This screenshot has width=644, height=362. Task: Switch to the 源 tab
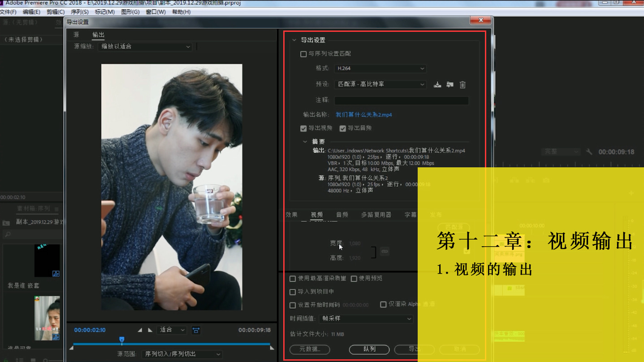[76, 35]
